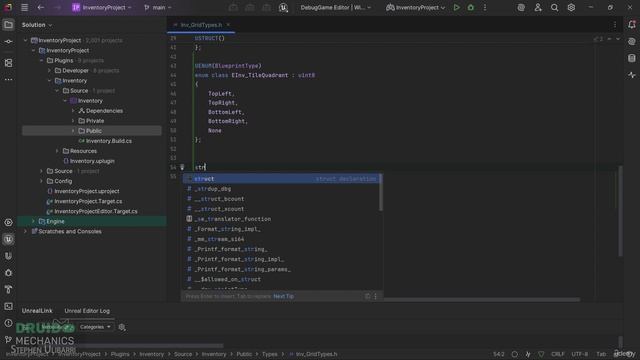Click caret position 54:2 indicator
This screenshot has width=640, height=360.
(x=499, y=354)
